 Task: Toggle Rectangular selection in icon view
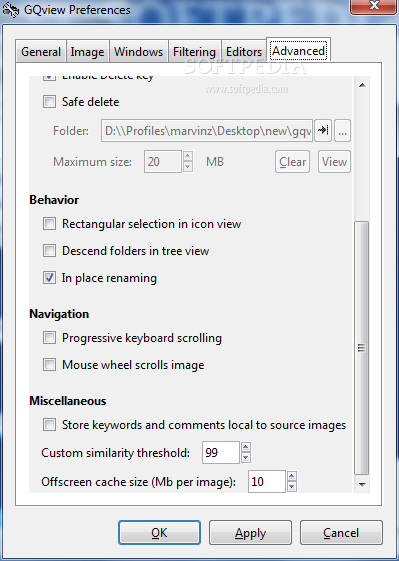49,224
